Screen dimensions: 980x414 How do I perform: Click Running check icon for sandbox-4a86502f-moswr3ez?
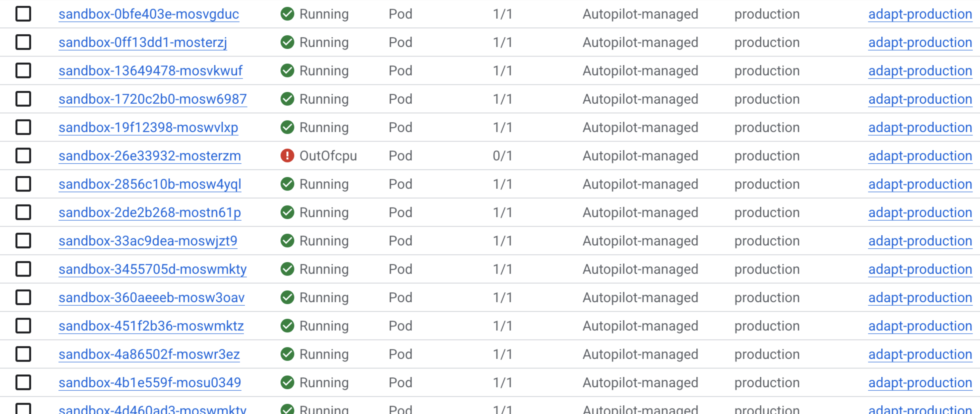point(287,354)
